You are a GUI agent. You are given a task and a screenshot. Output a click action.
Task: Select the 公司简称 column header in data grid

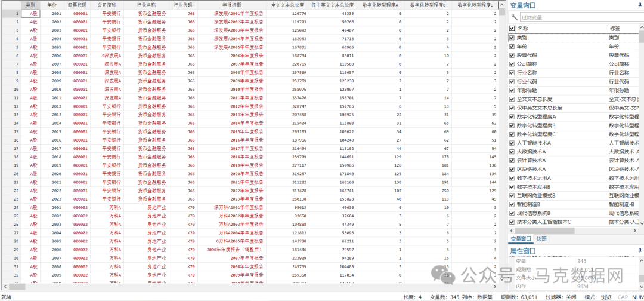(x=107, y=5)
